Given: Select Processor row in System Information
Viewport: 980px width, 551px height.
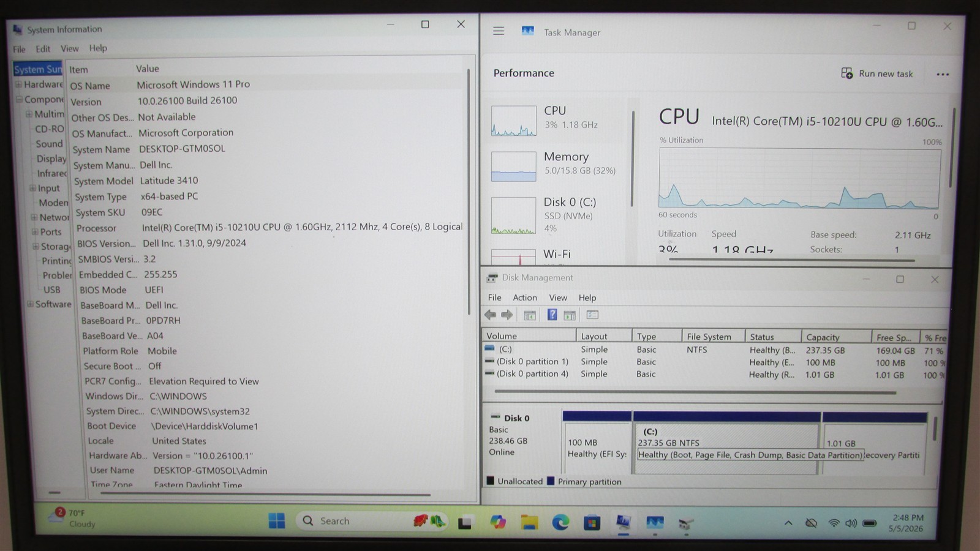Looking at the screenshot, I should (x=269, y=227).
